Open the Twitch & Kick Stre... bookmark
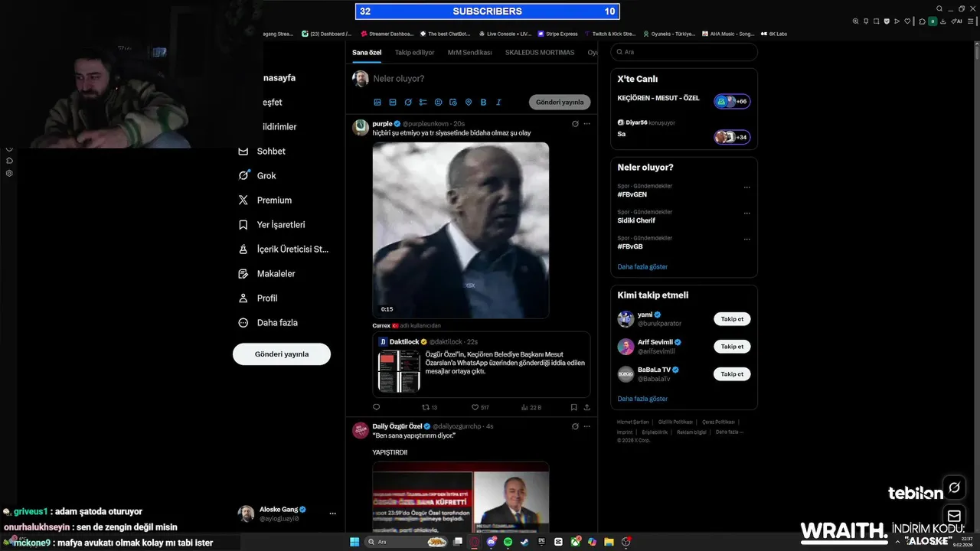 click(609, 34)
